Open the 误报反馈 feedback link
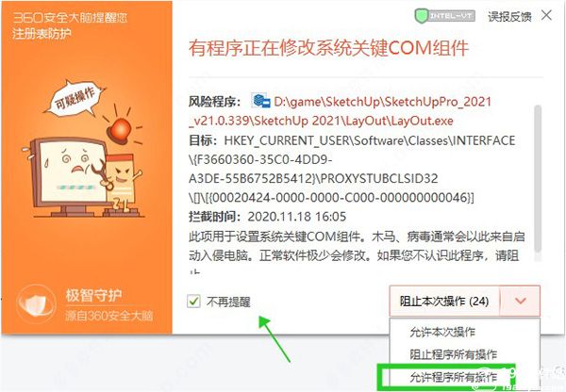The width and height of the screenshot is (566, 392). pyautogui.click(x=509, y=16)
